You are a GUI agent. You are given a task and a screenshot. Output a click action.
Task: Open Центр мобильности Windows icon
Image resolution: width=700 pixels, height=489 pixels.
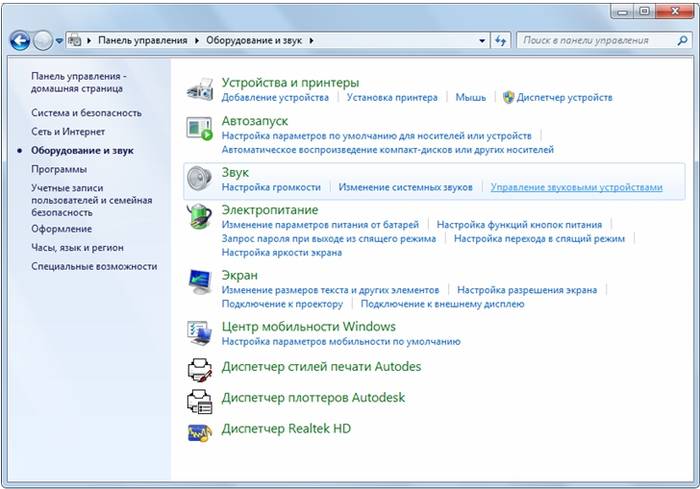click(x=201, y=333)
